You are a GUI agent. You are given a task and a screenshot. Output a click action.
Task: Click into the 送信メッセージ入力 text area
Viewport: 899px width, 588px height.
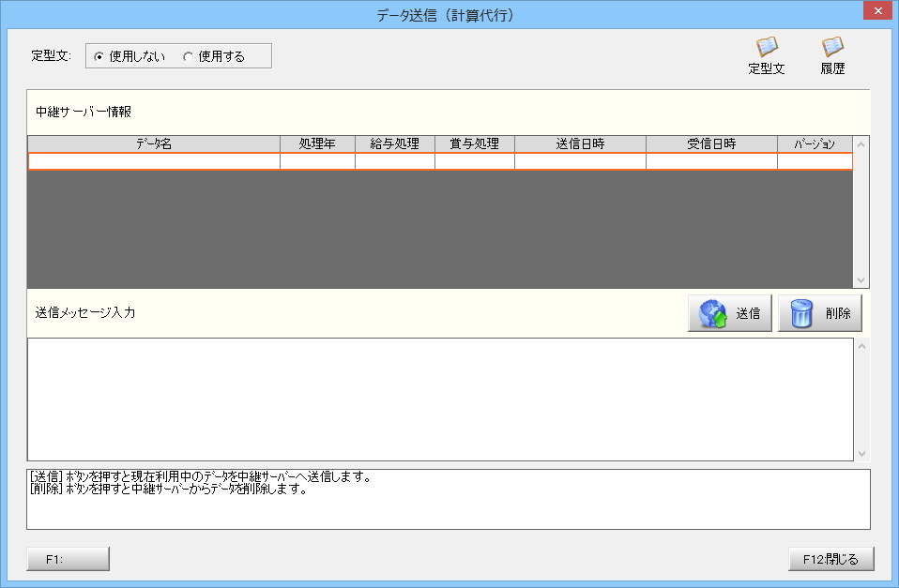pyautogui.click(x=440, y=400)
